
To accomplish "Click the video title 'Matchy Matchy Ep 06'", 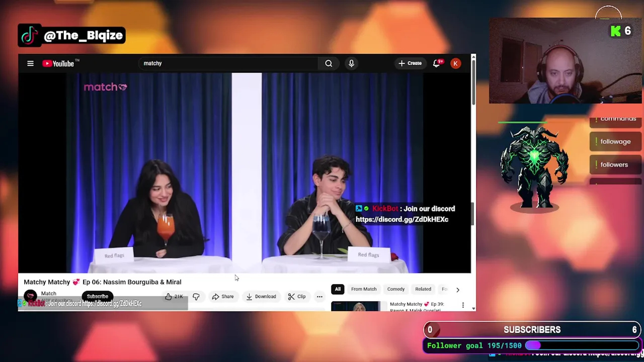I will point(103,282).
